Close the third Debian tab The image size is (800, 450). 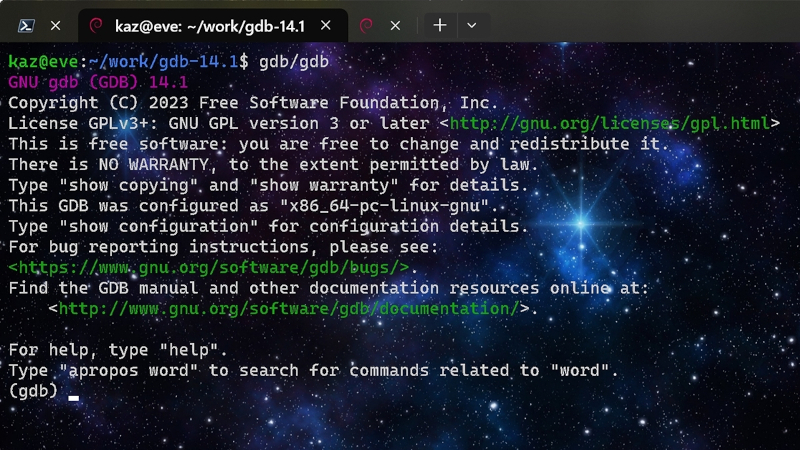(x=395, y=26)
